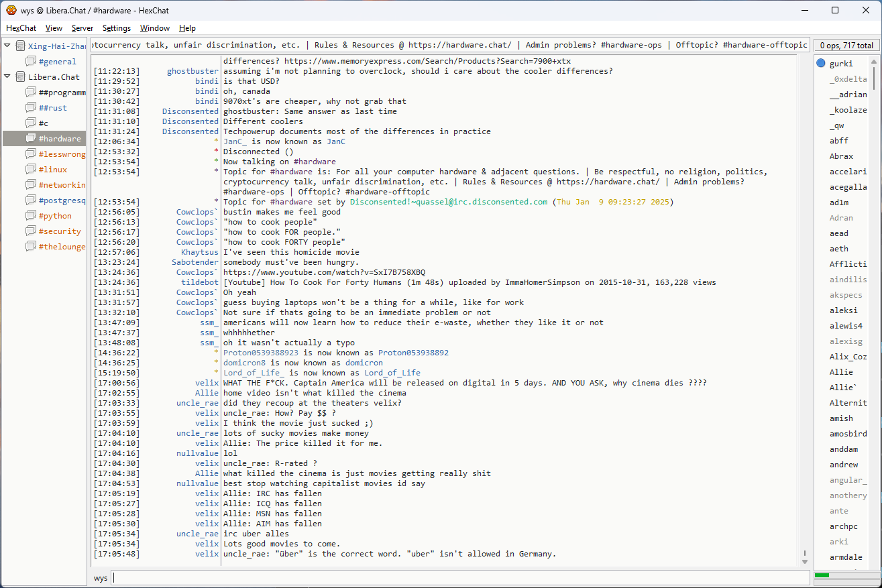Viewport: 882px width, 588px height.
Task: Click the Xing-Hai-Zhai server icon
Action: (20, 46)
